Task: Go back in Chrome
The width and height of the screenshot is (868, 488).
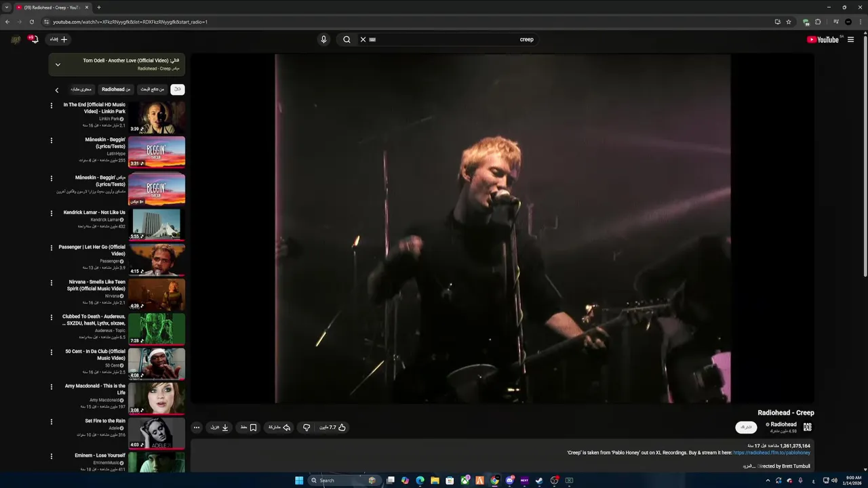Action: [x=7, y=22]
